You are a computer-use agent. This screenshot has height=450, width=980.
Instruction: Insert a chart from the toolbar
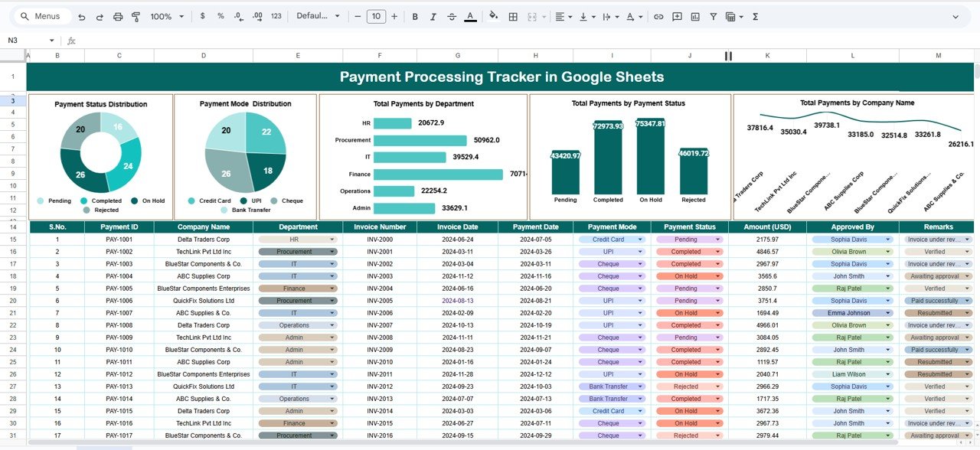click(695, 16)
